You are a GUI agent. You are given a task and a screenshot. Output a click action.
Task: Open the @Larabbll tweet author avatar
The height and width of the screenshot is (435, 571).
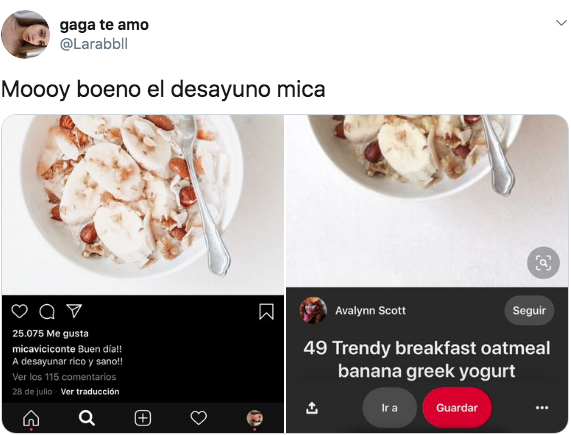pyautogui.click(x=25, y=34)
